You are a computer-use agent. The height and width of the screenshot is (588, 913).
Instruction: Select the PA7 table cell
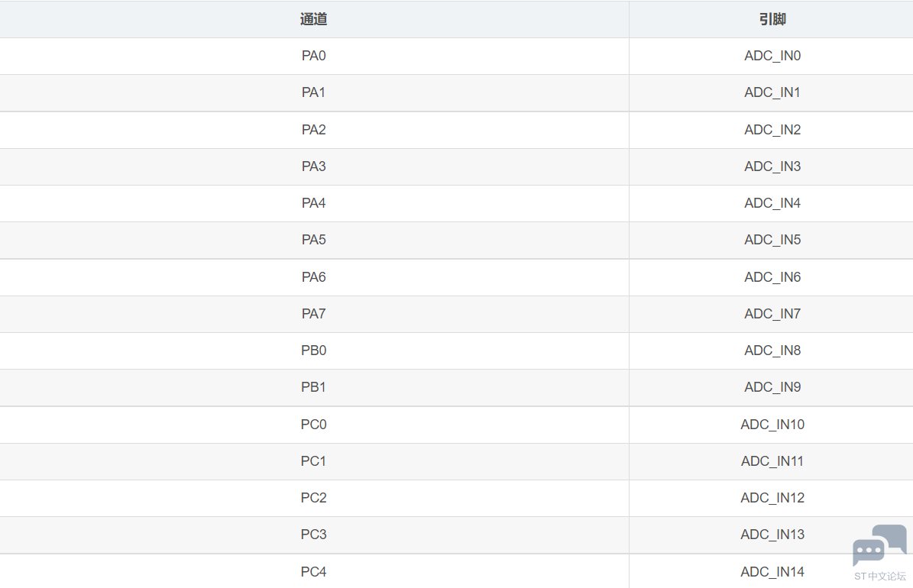tap(314, 314)
